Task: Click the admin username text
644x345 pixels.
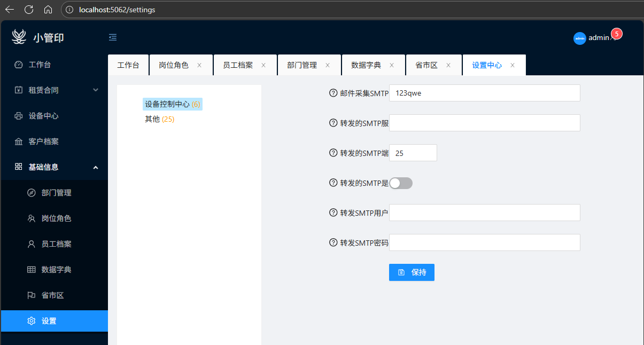Action: click(599, 38)
